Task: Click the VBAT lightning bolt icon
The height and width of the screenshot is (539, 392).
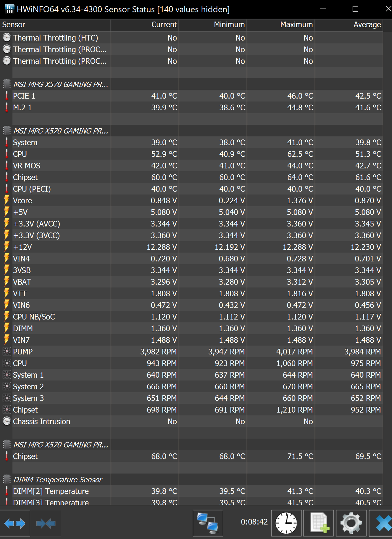Action: pos(7,282)
